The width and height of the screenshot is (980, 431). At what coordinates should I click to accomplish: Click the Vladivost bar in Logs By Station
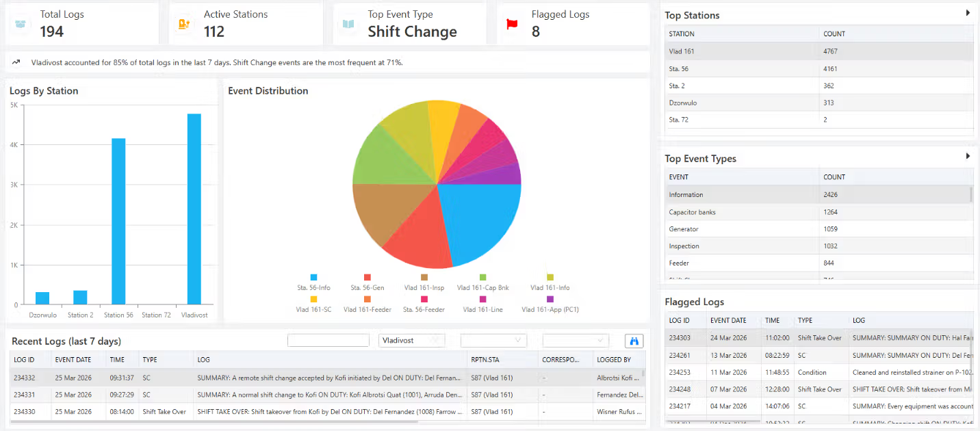coord(194,209)
